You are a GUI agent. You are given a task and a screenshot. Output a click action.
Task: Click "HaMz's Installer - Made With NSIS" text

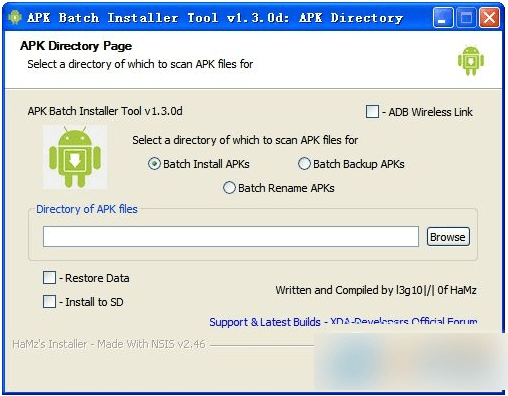(x=109, y=344)
